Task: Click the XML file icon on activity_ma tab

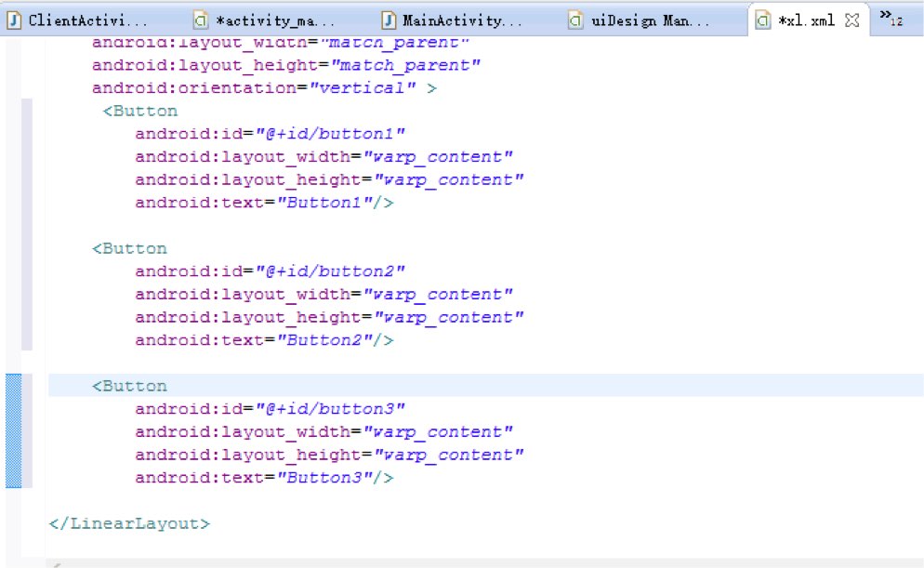Action: pos(201,20)
